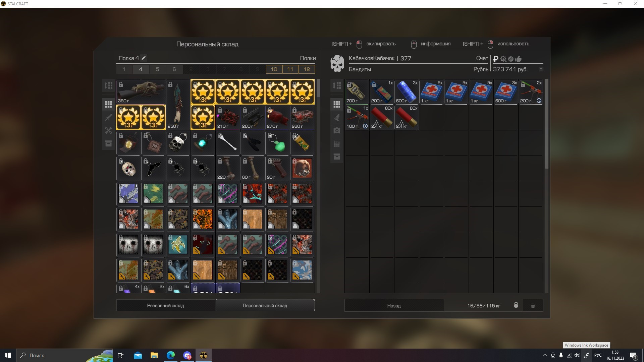Select the bloody knife item weighing 250 г
The width and height of the screenshot is (644, 362).
pos(178,105)
